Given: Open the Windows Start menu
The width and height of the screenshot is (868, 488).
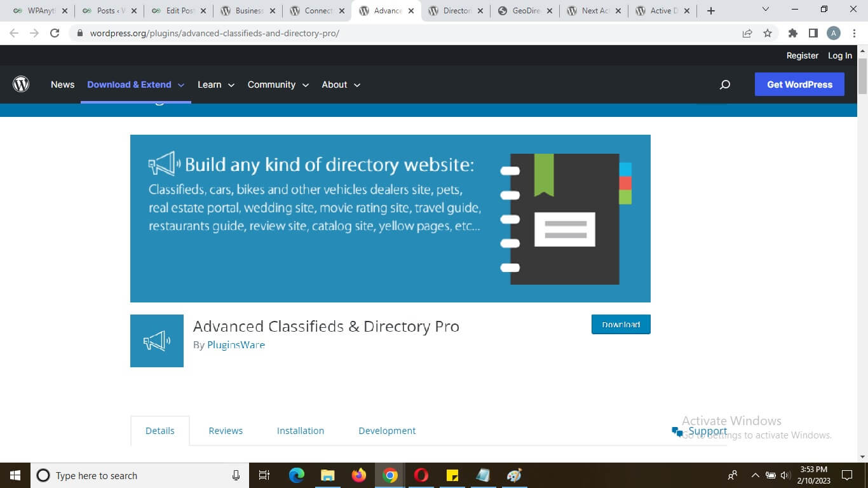Looking at the screenshot, I should [15, 475].
